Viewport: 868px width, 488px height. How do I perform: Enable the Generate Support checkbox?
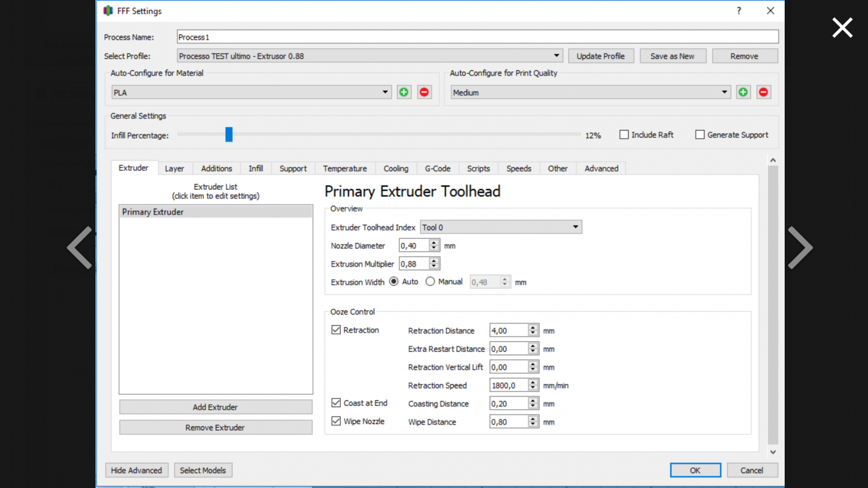click(700, 135)
